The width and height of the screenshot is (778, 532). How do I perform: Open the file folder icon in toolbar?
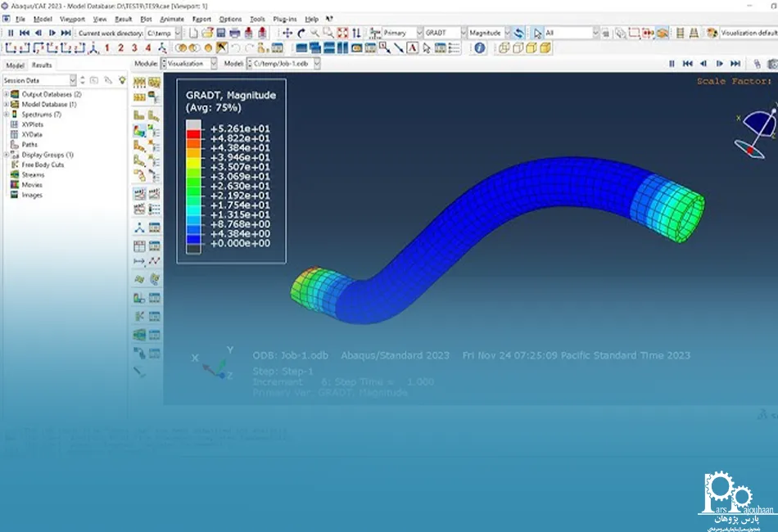pos(207,34)
